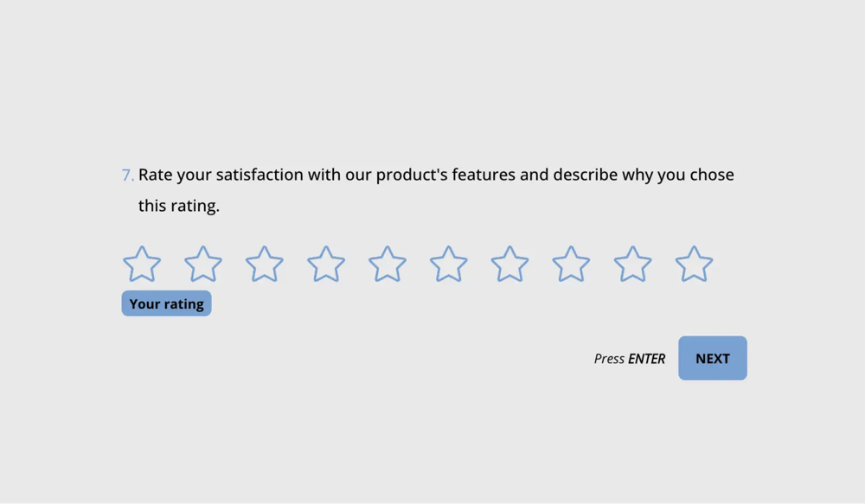Select the seventh star
This screenshot has width=865, height=504.
click(510, 265)
